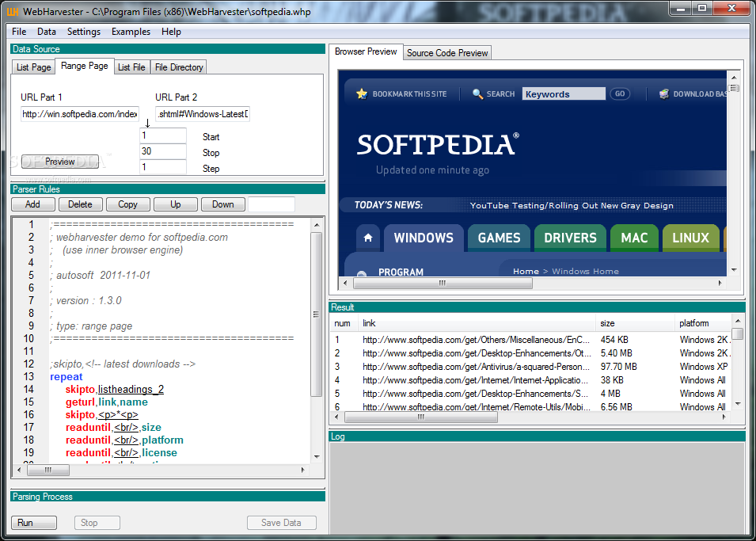Click Result list scroll down arrow
Image resolution: width=756 pixels, height=541 pixels.
click(737, 403)
